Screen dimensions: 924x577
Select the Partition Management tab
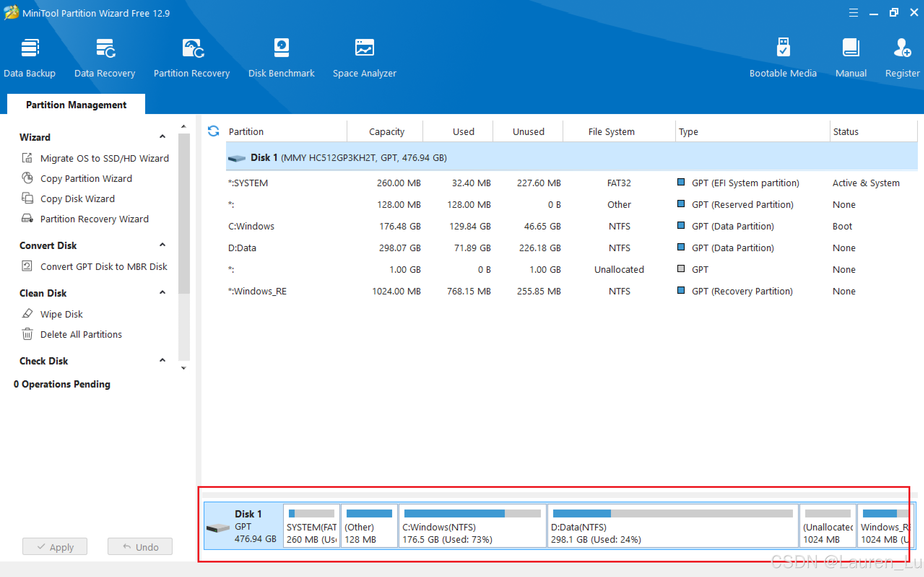pyautogui.click(x=76, y=105)
